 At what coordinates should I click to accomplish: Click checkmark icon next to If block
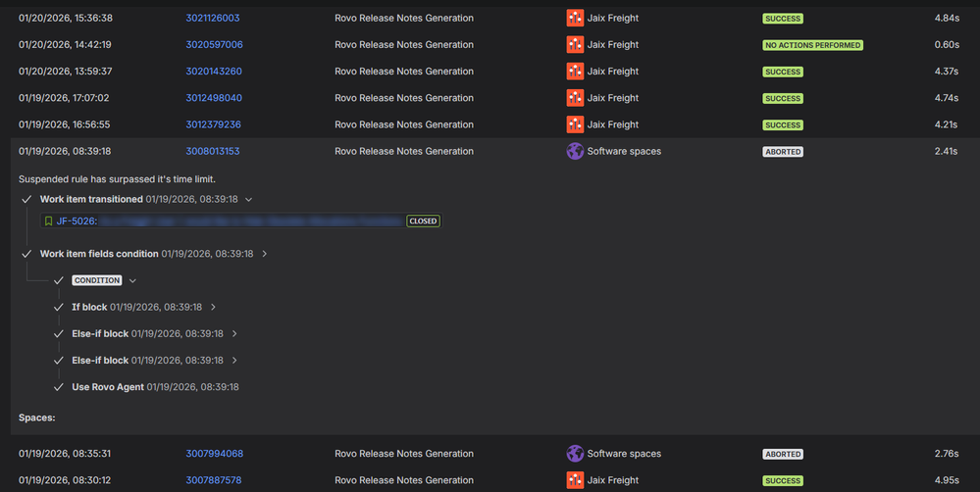point(58,307)
